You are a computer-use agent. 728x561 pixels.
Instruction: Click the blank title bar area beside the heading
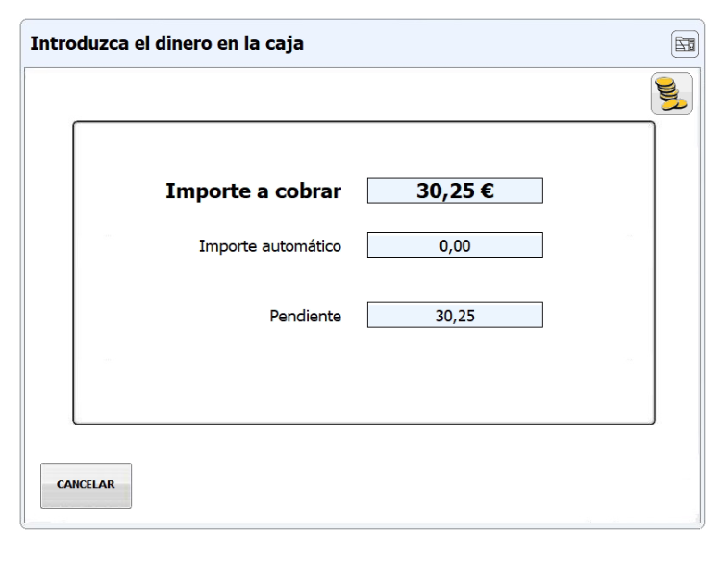[x=481, y=43]
